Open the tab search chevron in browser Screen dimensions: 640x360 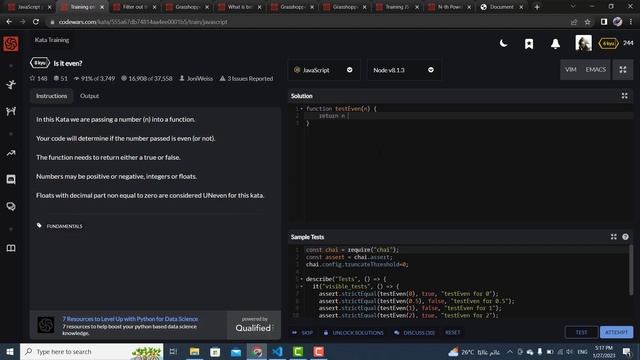tap(573, 7)
